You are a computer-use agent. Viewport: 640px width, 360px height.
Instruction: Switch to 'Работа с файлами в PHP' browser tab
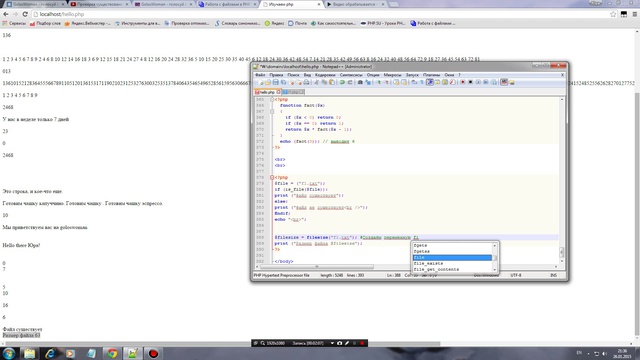(228, 4)
